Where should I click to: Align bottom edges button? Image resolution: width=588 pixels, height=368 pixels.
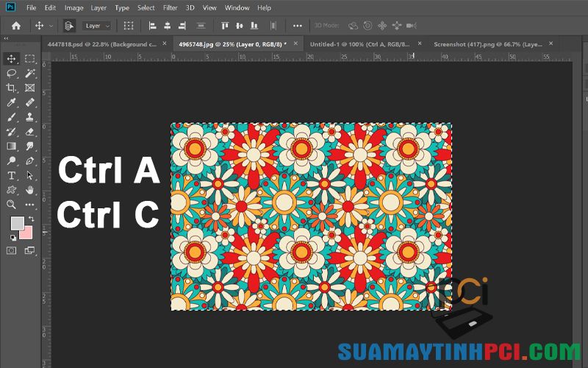click(x=254, y=26)
